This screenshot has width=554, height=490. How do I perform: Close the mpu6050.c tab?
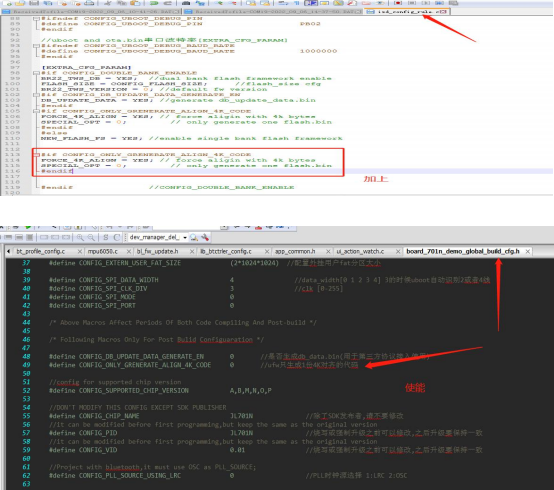pos(129,251)
